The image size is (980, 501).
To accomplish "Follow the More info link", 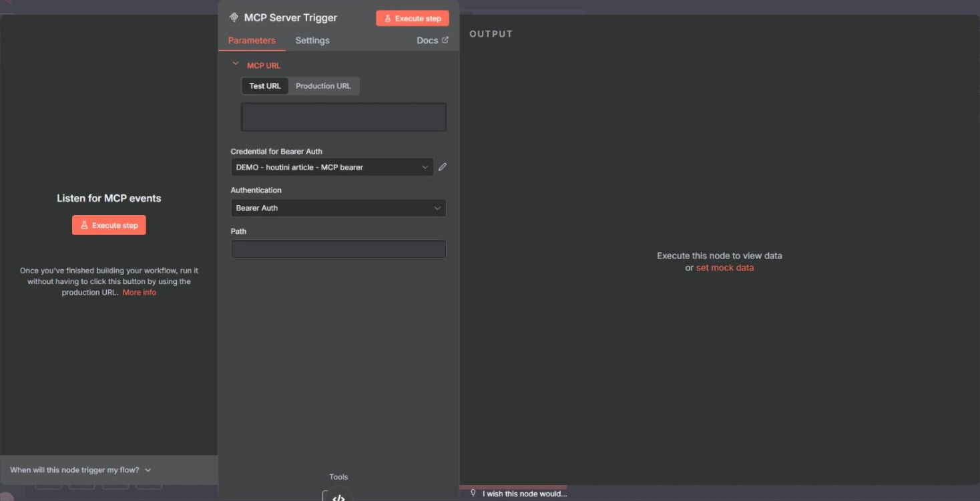I will coord(140,293).
